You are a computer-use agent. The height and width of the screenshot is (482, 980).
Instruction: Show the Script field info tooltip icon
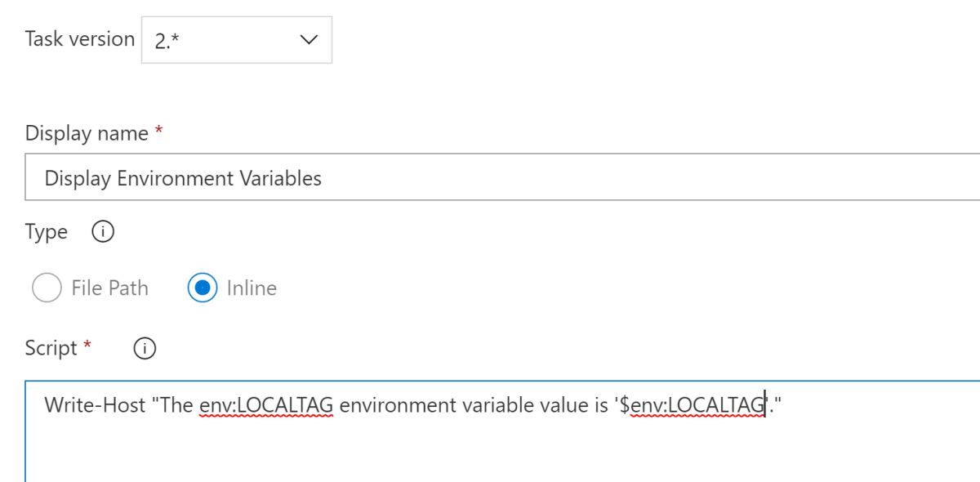144,349
